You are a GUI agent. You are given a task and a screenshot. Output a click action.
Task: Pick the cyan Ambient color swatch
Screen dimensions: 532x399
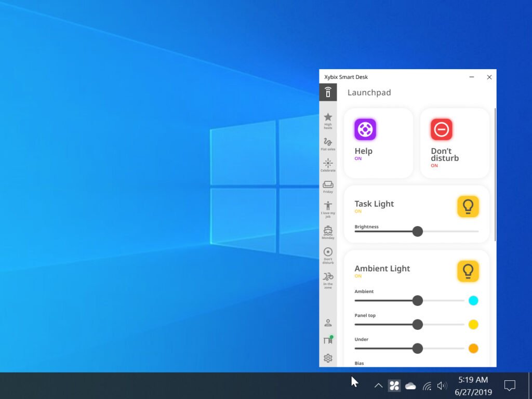pyautogui.click(x=473, y=300)
